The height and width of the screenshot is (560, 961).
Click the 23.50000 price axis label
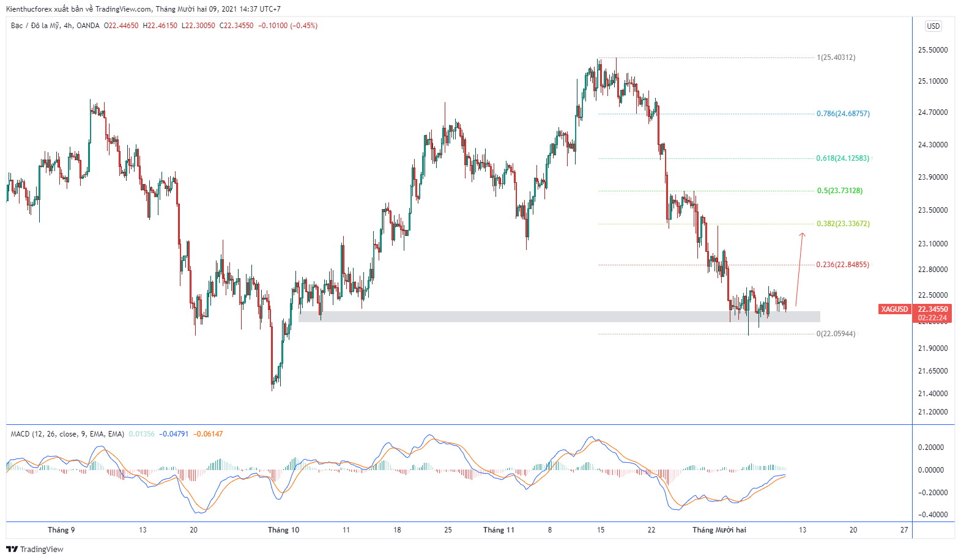(933, 210)
